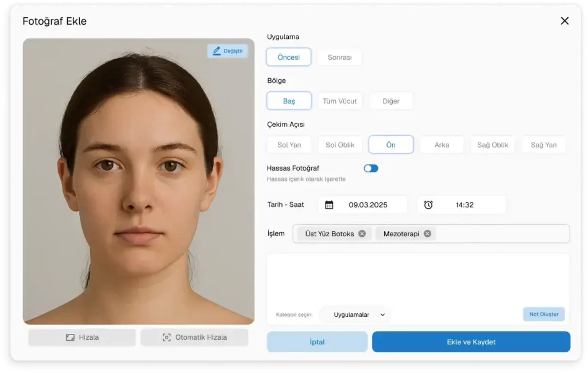Switch to Sağ Yan shooting angle

coord(543,145)
